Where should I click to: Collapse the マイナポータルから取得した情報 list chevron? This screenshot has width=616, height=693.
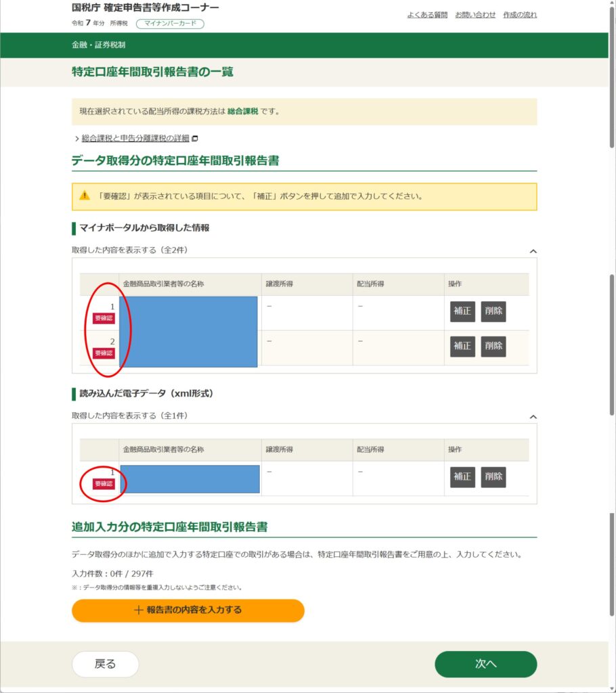point(533,251)
